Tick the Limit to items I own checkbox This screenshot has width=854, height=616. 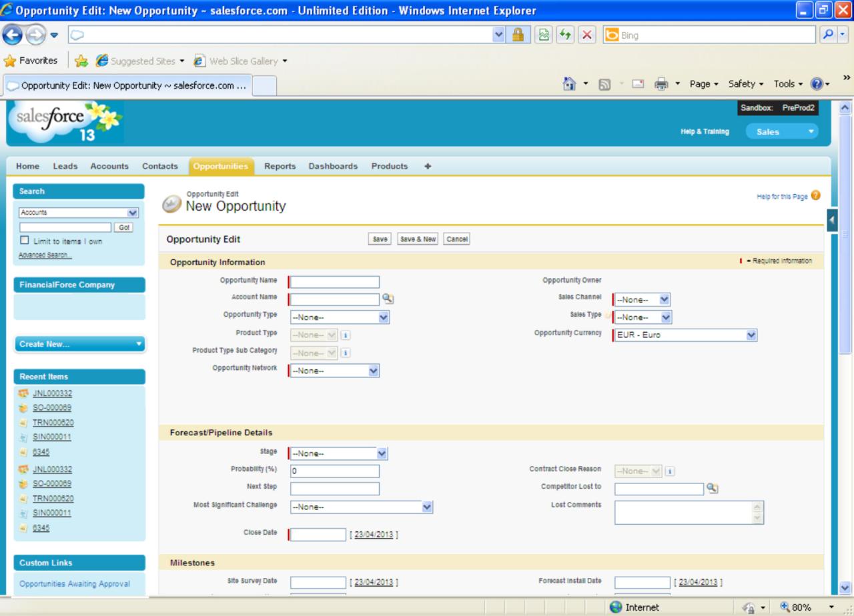tap(24, 241)
